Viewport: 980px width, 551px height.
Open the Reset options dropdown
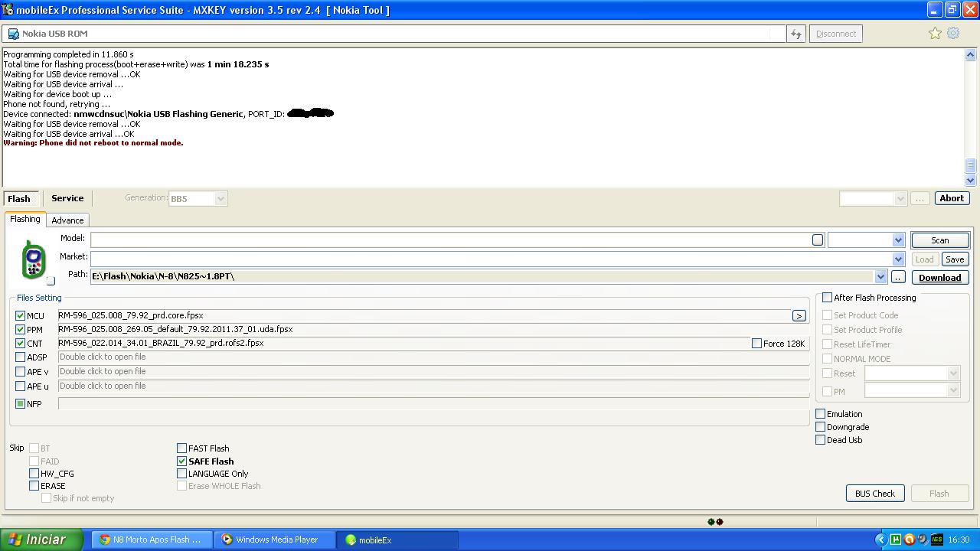click(953, 373)
